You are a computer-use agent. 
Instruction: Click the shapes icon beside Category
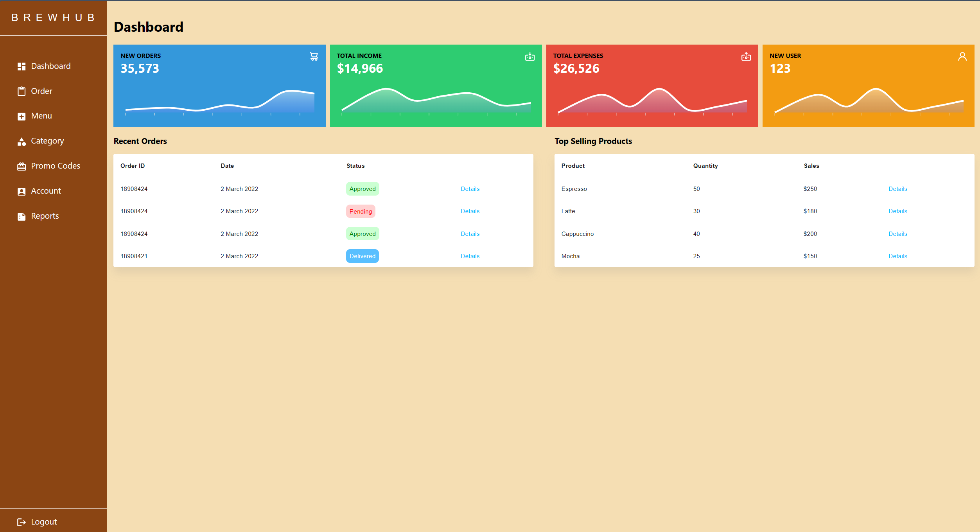(x=22, y=142)
